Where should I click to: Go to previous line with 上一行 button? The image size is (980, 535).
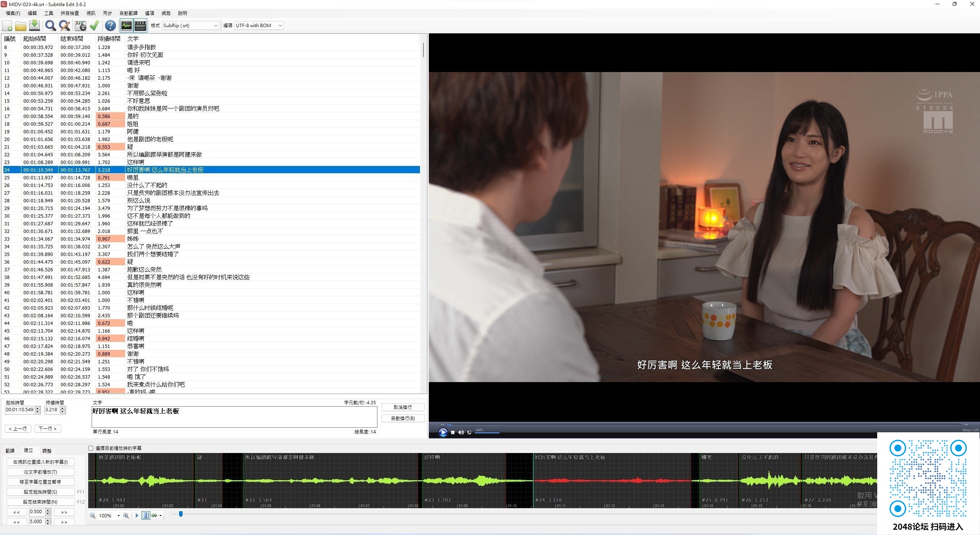click(x=18, y=429)
